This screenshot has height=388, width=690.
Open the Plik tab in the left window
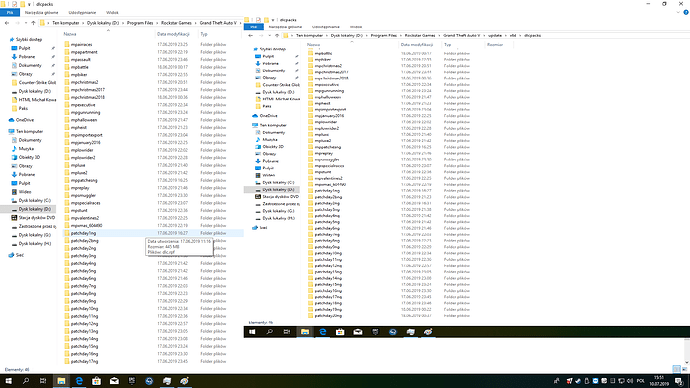[10, 12]
